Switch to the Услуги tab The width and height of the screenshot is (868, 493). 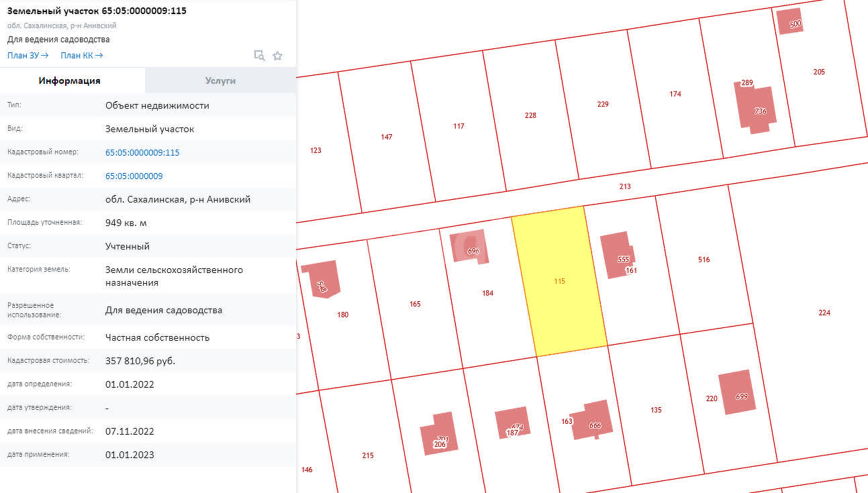pos(220,80)
